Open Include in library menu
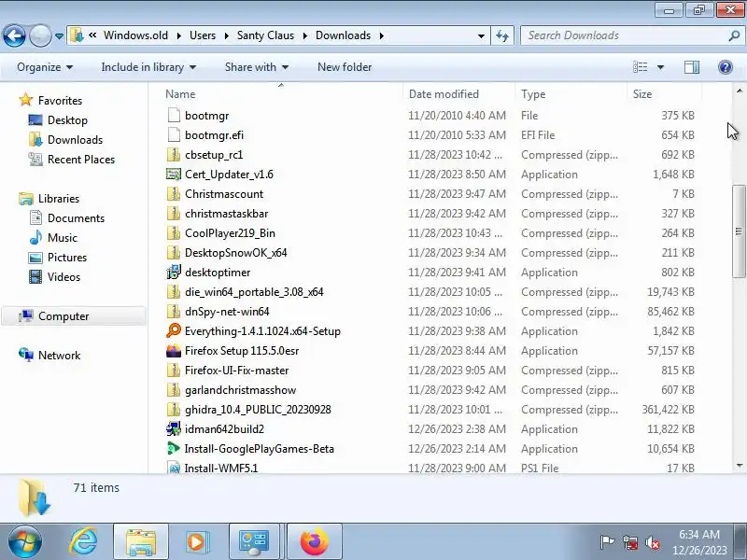The height and width of the screenshot is (560, 747). (x=148, y=67)
